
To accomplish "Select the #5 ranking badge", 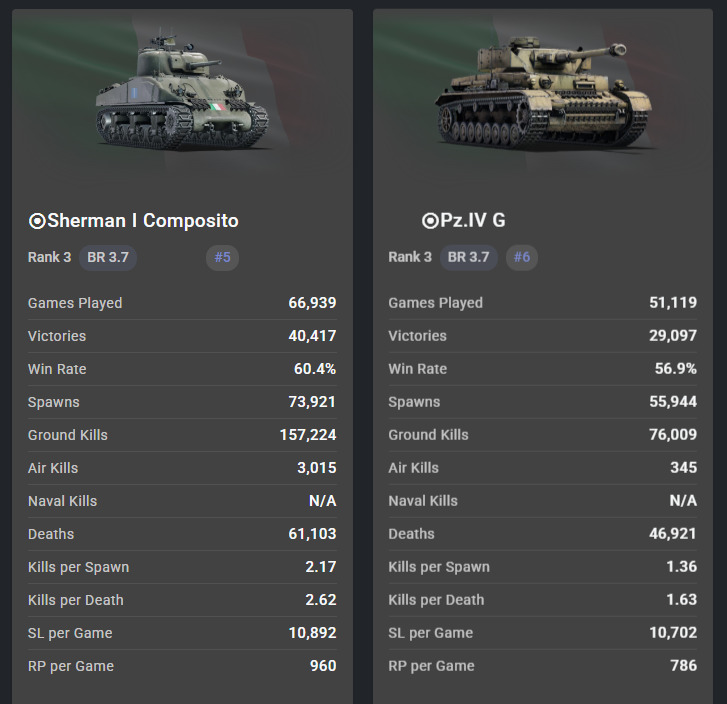I will [x=222, y=257].
